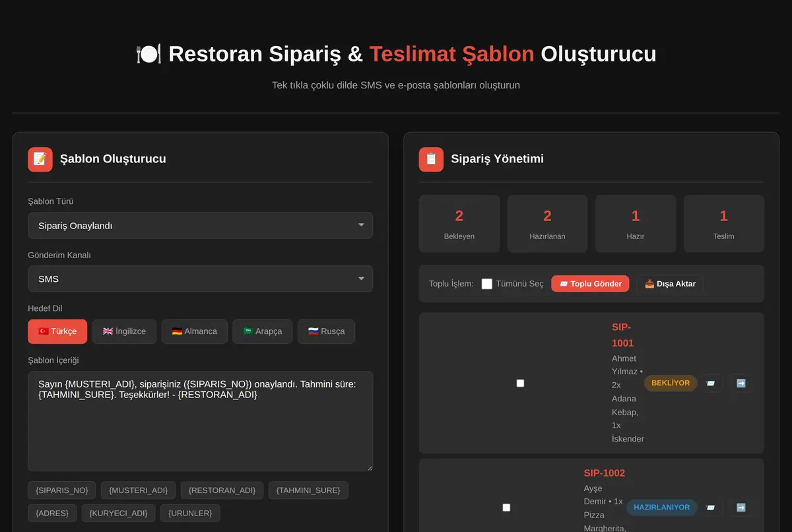This screenshot has height=532, width=792.
Task: Click the envelope send icon for SIP-1002
Action: point(711,508)
